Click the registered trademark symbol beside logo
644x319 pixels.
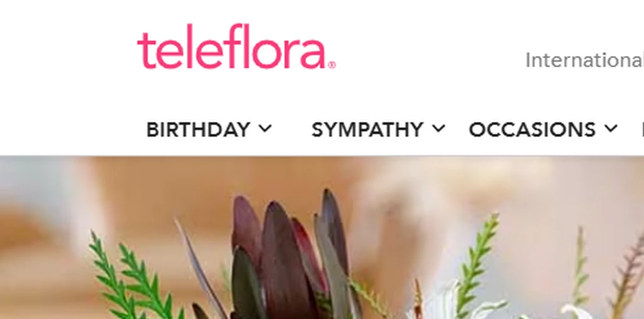pyautogui.click(x=332, y=65)
